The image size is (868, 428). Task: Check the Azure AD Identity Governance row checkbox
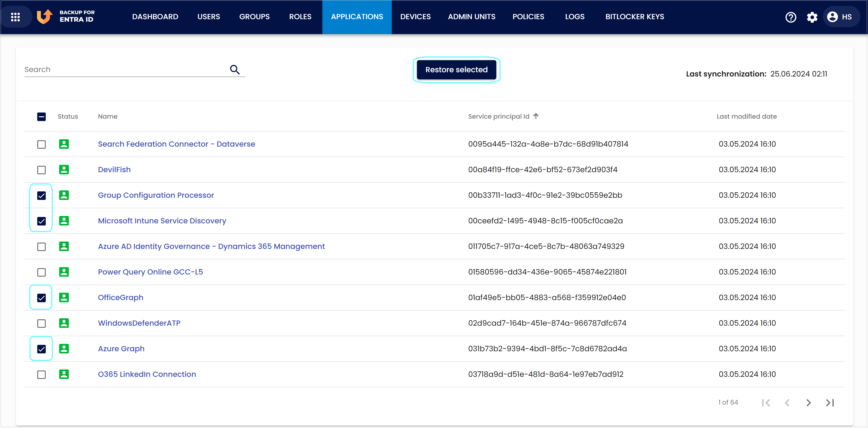tap(41, 247)
